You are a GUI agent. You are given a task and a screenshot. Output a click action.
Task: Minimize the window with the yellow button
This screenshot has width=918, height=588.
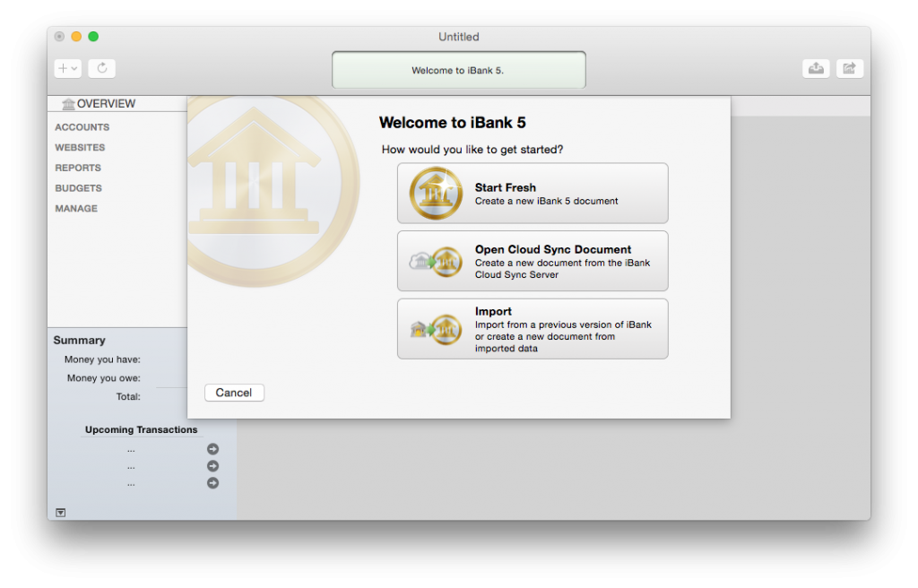click(x=76, y=37)
